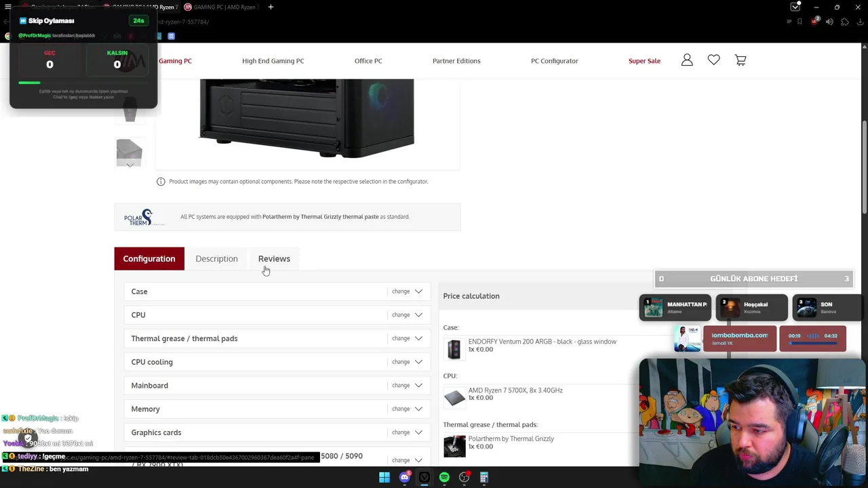Open the Super Sale link

[644, 61]
